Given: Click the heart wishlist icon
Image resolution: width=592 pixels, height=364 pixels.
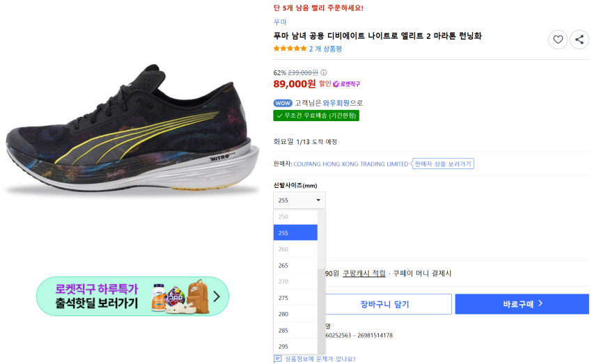Looking at the screenshot, I should pyautogui.click(x=558, y=40).
